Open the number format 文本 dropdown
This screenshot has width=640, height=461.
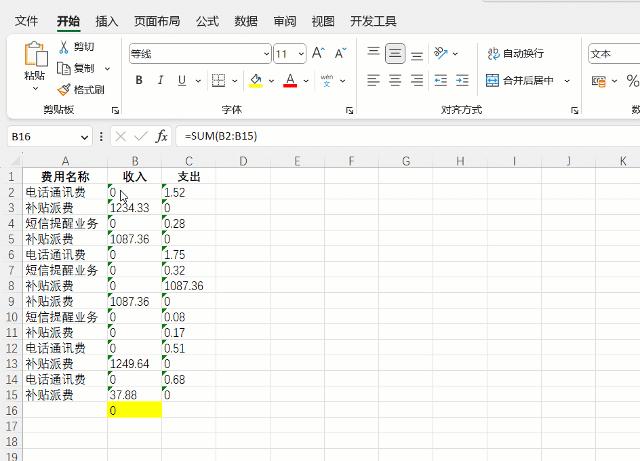(614, 54)
